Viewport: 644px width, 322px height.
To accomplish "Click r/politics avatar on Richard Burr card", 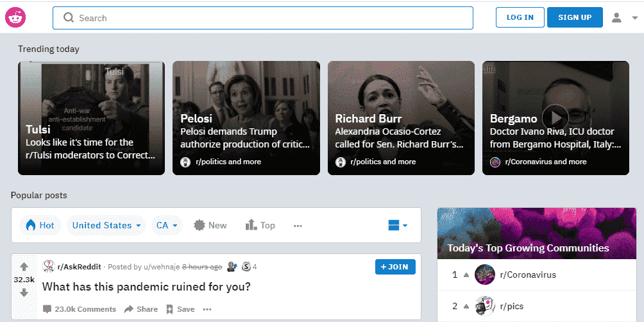I will pos(341,162).
